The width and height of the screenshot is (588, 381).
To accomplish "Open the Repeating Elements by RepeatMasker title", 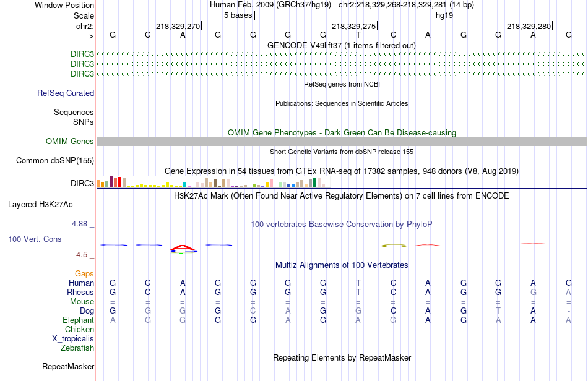I will coord(342,357).
